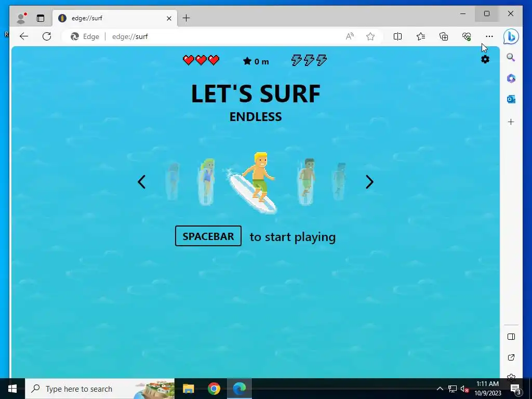Close the edge://surf tab
This screenshot has height=399, width=532.
point(169,18)
